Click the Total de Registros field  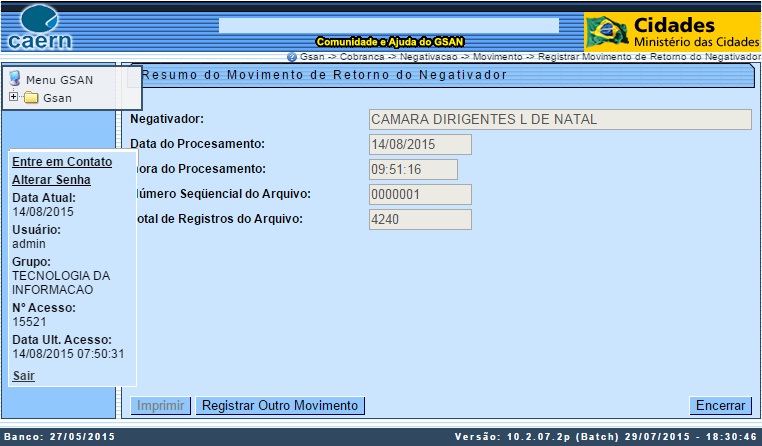click(x=420, y=220)
